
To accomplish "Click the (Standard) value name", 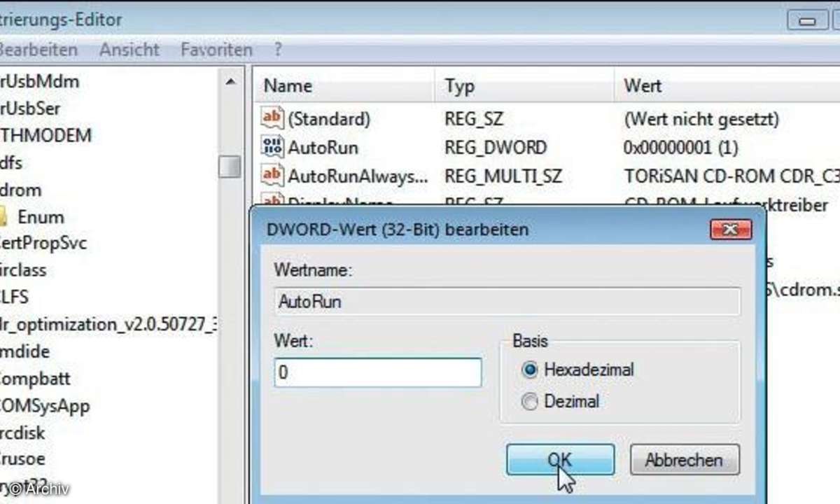I will pyautogui.click(x=329, y=120).
